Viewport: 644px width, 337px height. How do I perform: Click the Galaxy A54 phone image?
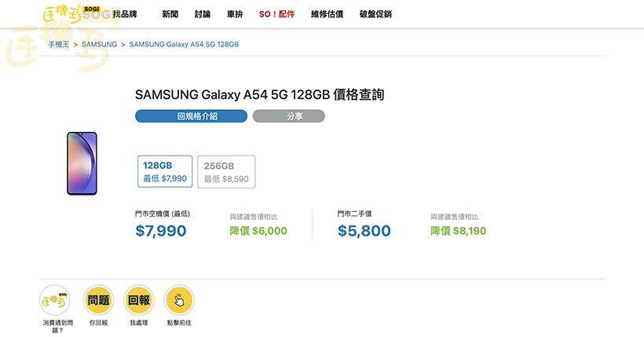click(x=82, y=163)
